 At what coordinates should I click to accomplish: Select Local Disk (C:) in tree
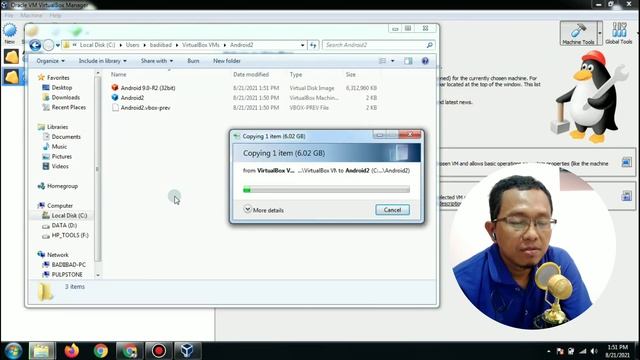(x=69, y=216)
